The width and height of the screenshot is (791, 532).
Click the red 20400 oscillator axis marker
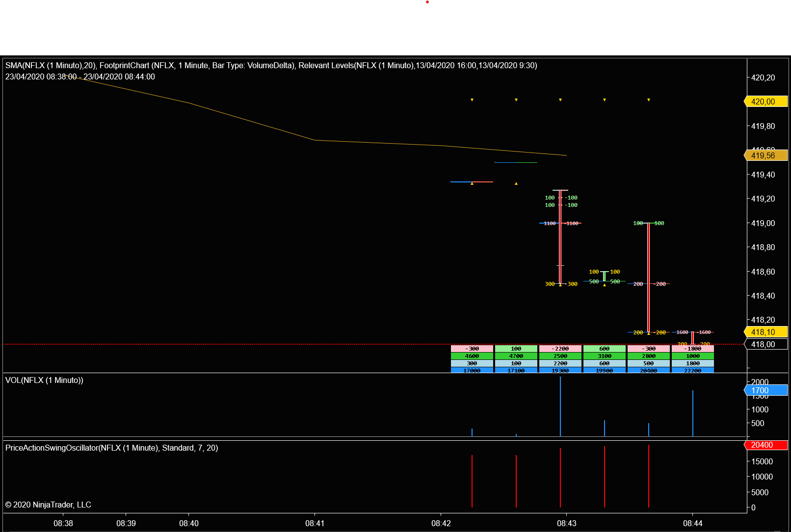pos(766,445)
